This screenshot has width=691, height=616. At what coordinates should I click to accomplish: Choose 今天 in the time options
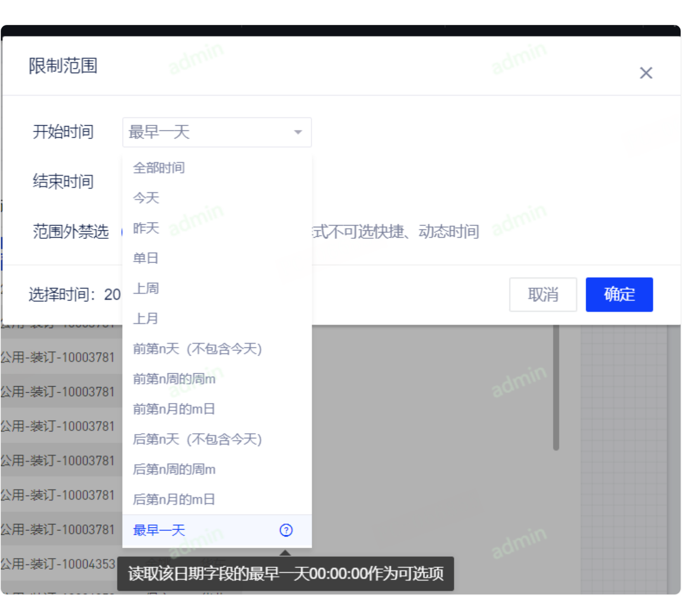tap(146, 198)
